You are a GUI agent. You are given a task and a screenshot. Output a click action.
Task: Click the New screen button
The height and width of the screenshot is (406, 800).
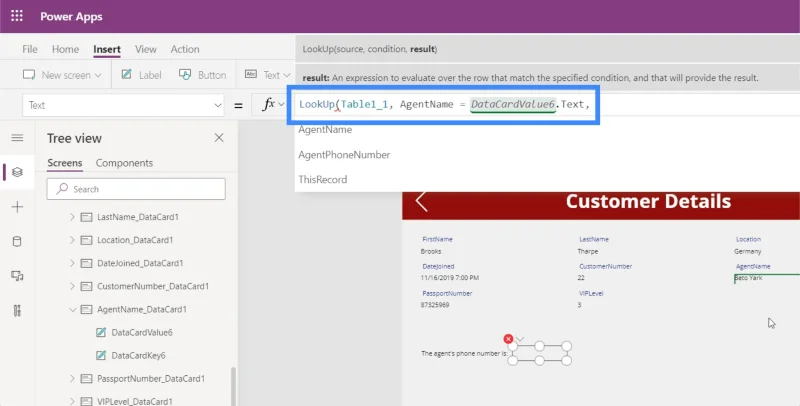[x=62, y=75]
